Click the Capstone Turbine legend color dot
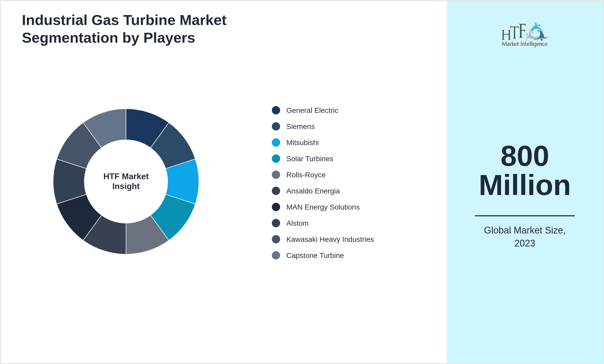The image size is (604, 364). click(276, 255)
